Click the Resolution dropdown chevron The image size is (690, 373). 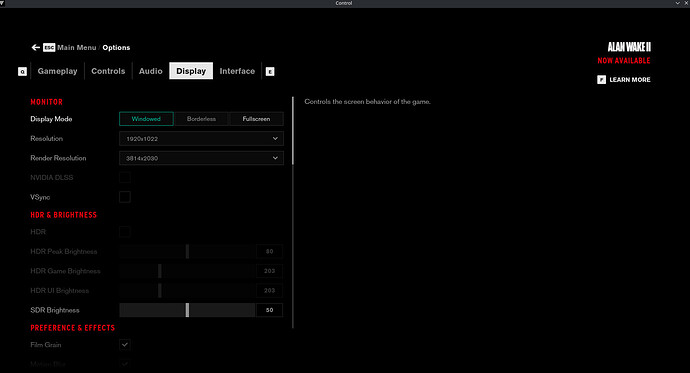[275, 139]
